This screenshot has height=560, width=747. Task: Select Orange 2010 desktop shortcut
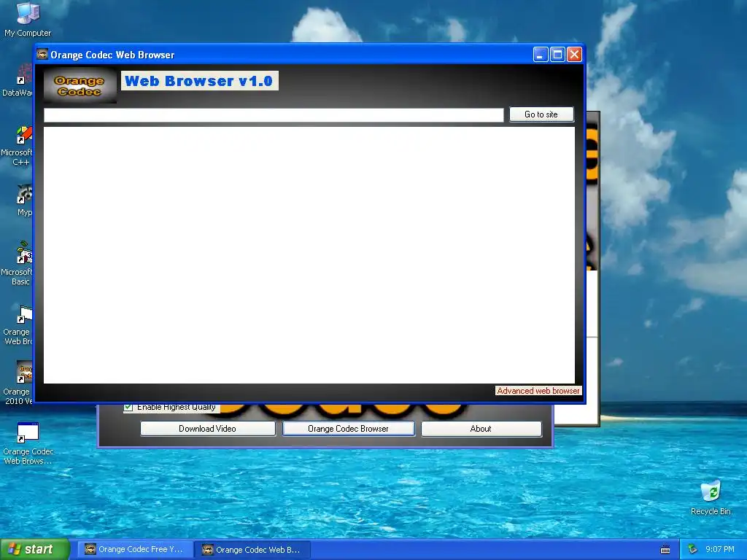pyautogui.click(x=18, y=384)
